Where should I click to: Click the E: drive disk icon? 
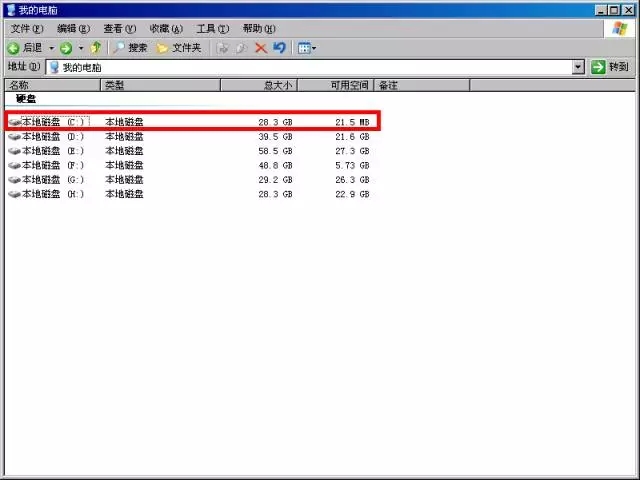click(15, 151)
